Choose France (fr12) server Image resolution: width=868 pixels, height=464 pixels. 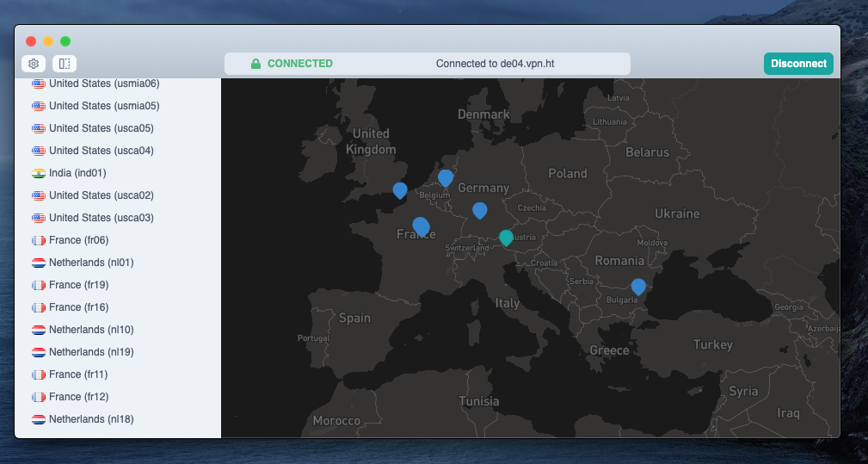click(x=78, y=397)
